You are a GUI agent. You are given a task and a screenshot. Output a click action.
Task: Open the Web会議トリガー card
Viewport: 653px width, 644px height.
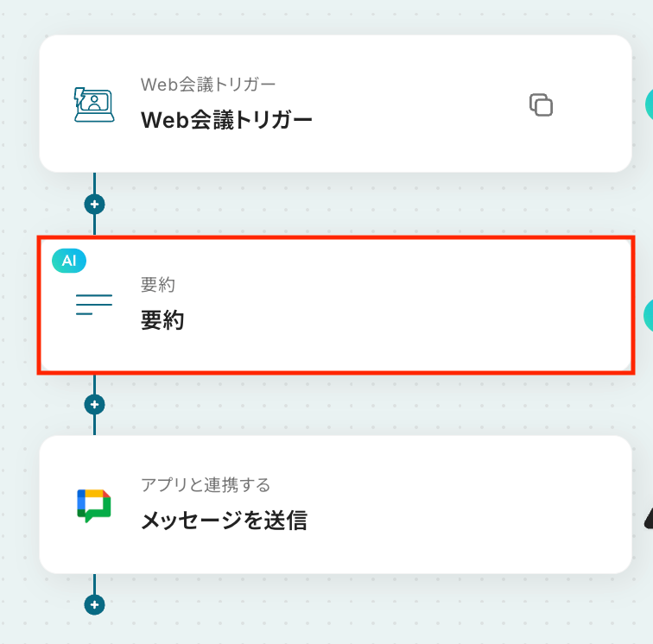(x=336, y=104)
